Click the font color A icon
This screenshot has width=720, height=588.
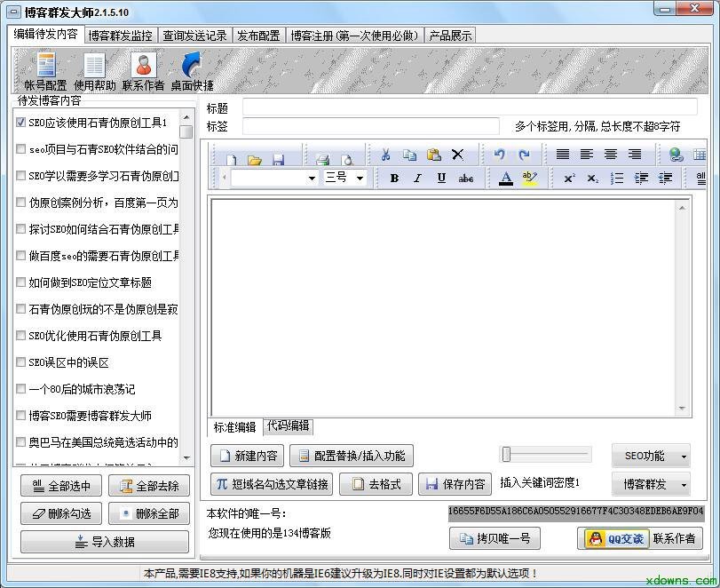505,179
